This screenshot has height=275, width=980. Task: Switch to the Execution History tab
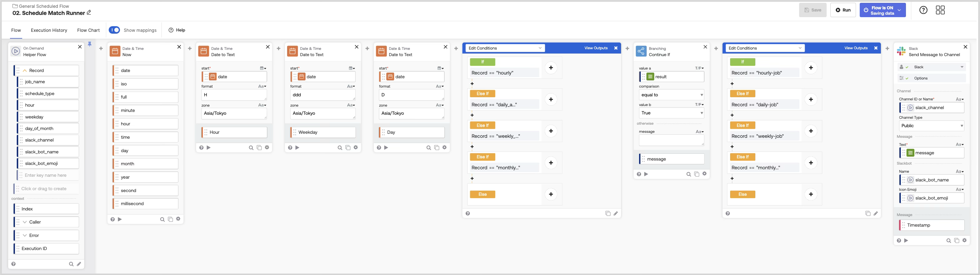pos(49,30)
